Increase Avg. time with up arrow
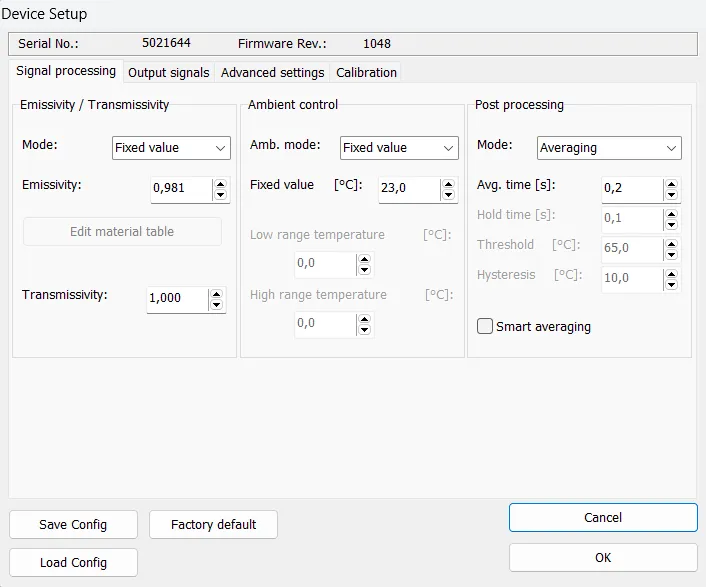706x587 pixels. (671, 184)
